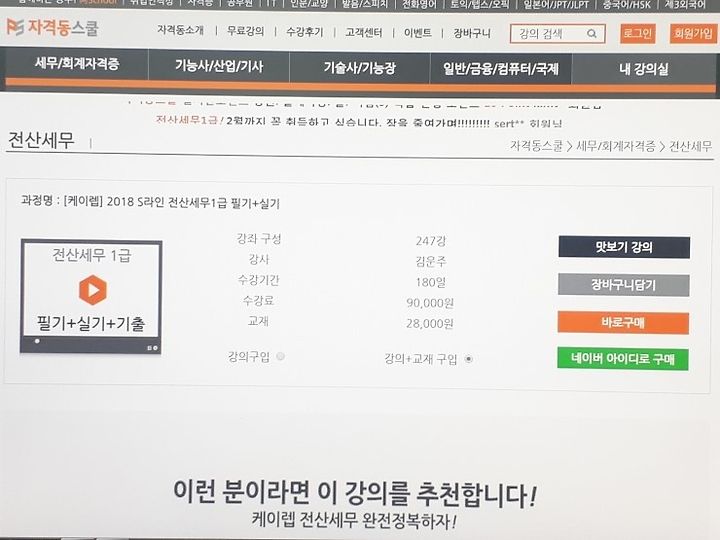Click the 247강 lecture count value
The width and height of the screenshot is (720, 540).
[430, 241]
